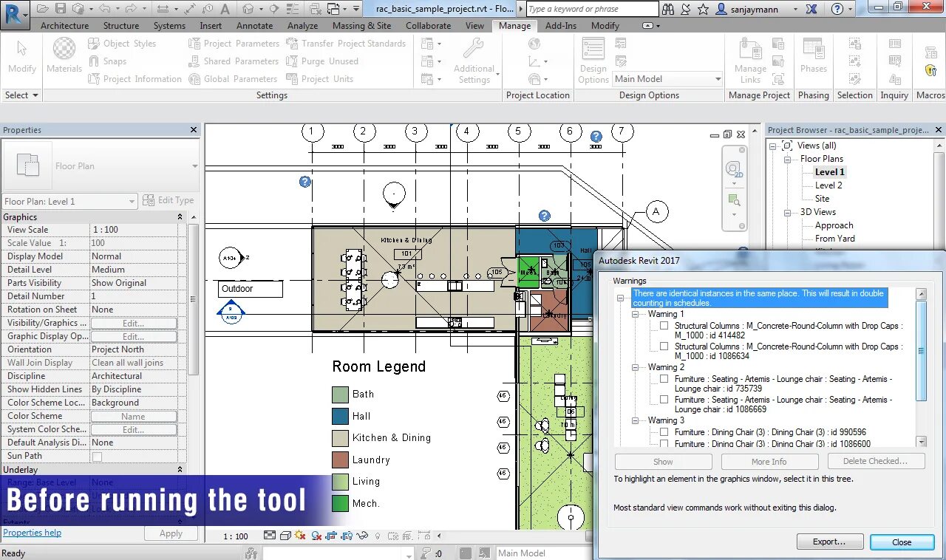Open the Annotate ribbon tab
This screenshot has width=946, height=560.
tap(254, 26)
